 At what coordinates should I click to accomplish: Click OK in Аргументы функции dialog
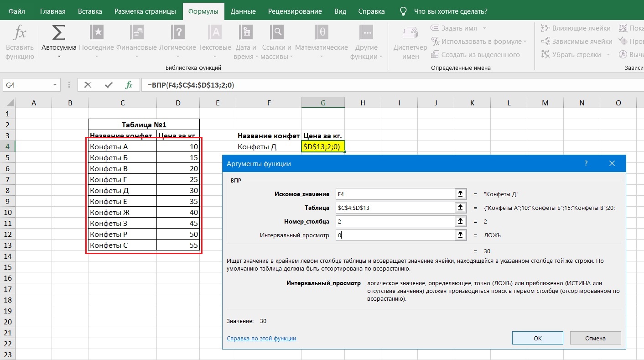pos(538,338)
